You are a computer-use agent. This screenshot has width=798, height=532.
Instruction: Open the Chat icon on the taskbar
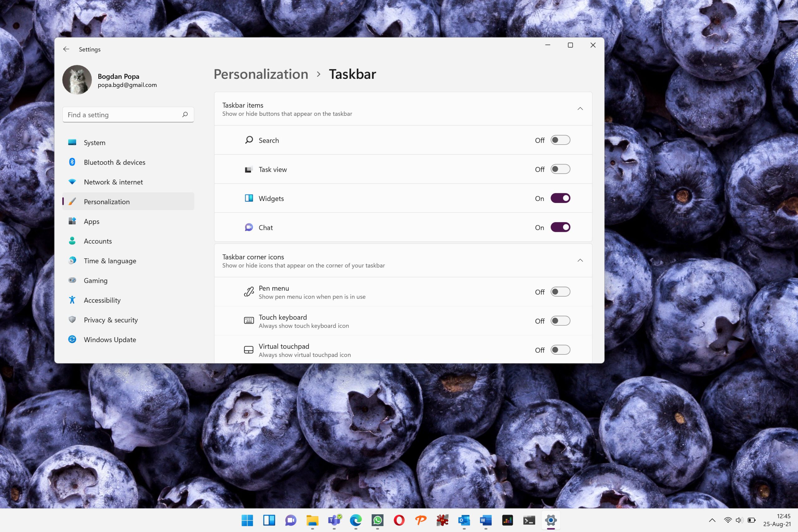click(291, 520)
